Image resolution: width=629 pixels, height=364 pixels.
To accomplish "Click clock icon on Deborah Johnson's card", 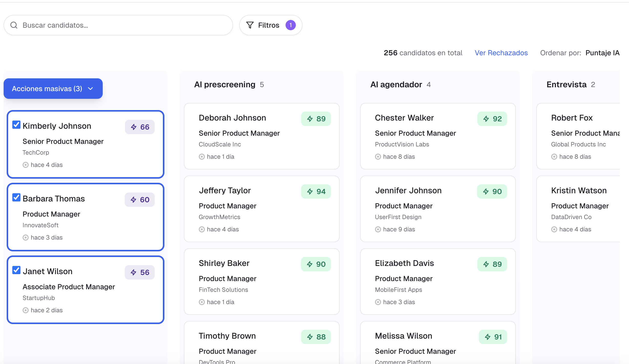I will [x=202, y=157].
